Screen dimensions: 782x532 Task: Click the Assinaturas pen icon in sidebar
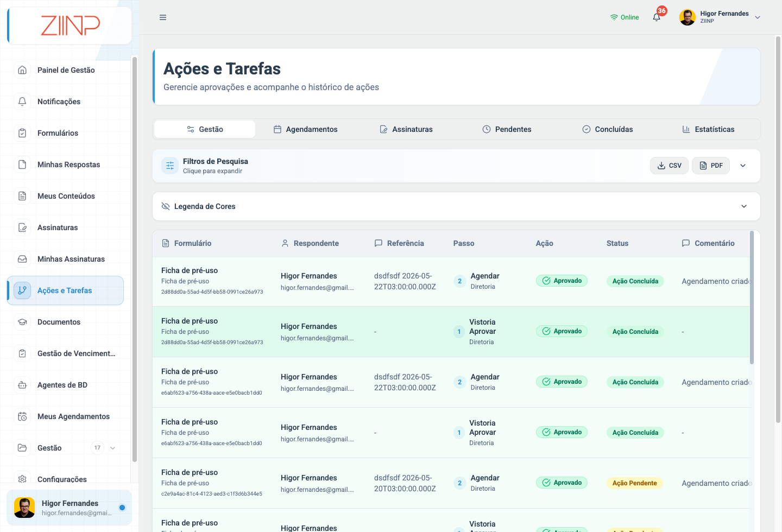(x=22, y=227)
